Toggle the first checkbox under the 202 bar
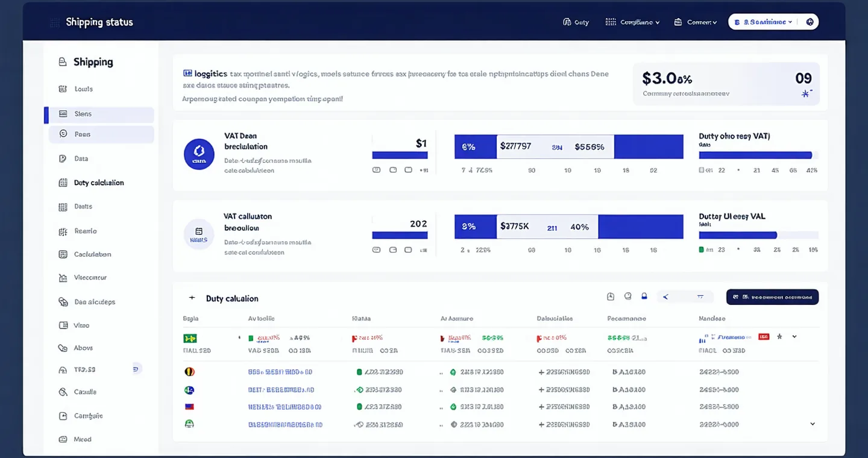The height and width of the screenshot is (458, 868). (377, 249)
